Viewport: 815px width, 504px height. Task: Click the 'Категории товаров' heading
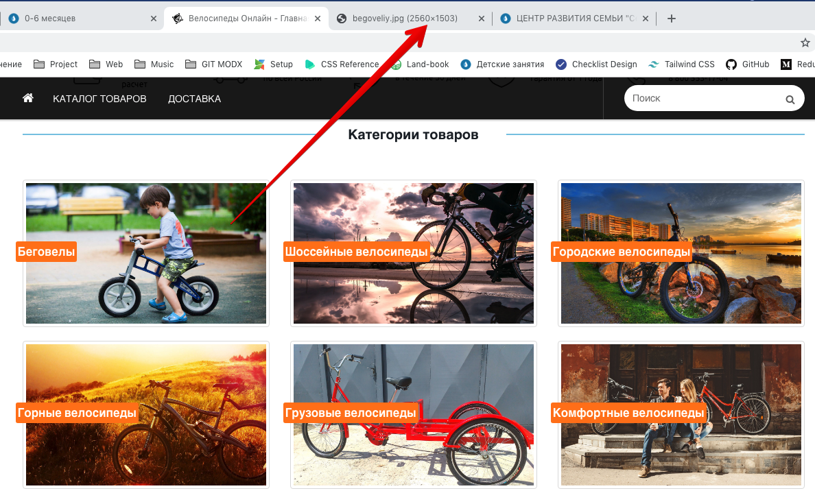tap(413, 134)
